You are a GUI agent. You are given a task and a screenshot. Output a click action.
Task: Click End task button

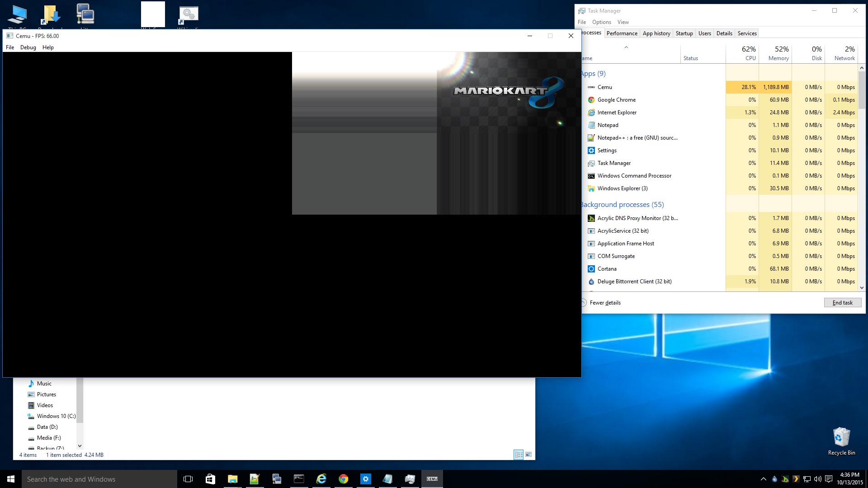pyautogui.click(x=842, y=303)
